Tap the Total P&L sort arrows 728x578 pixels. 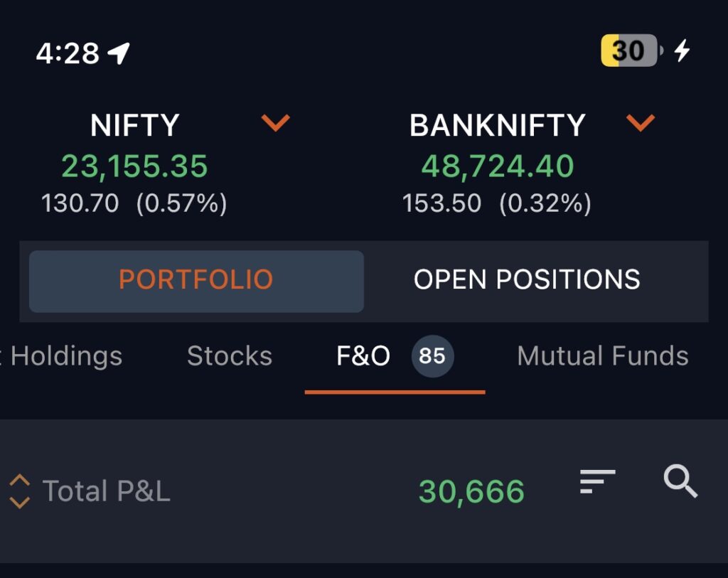pyautogui.click(x=19, y=491)
